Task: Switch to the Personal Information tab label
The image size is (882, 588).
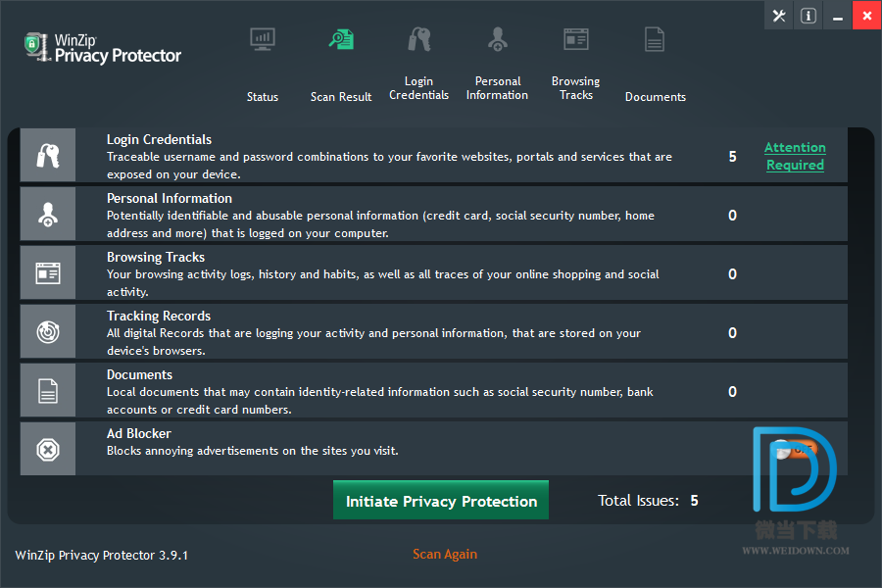Action: pos(497,88)
